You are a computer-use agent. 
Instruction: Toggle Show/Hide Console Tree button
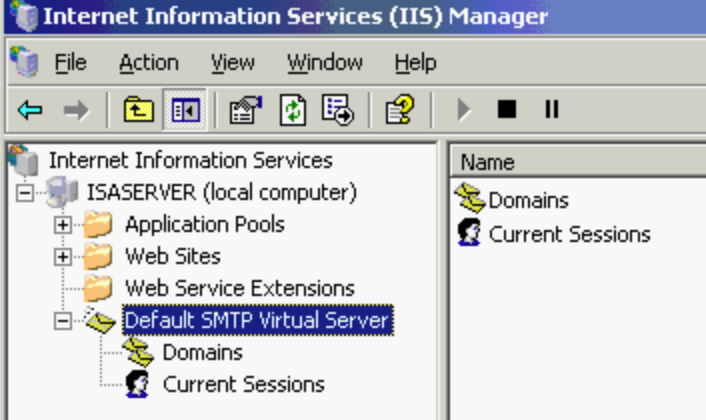[185, 109]
